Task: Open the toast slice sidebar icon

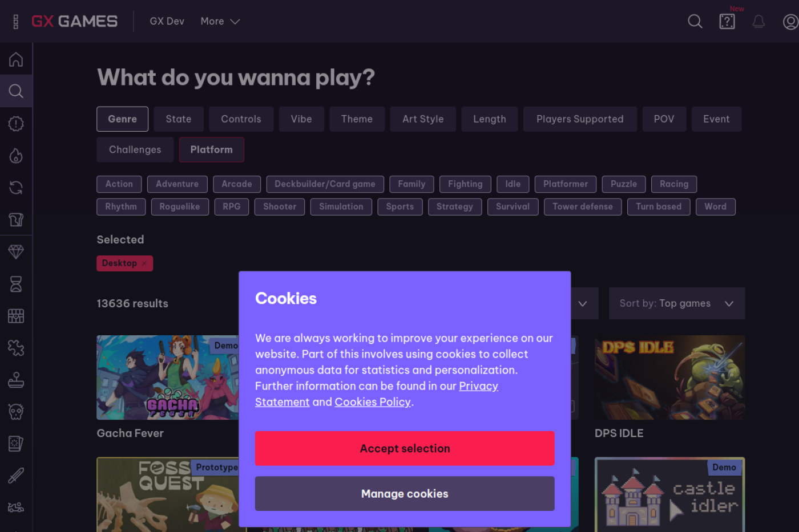Action: coord(16,220)
